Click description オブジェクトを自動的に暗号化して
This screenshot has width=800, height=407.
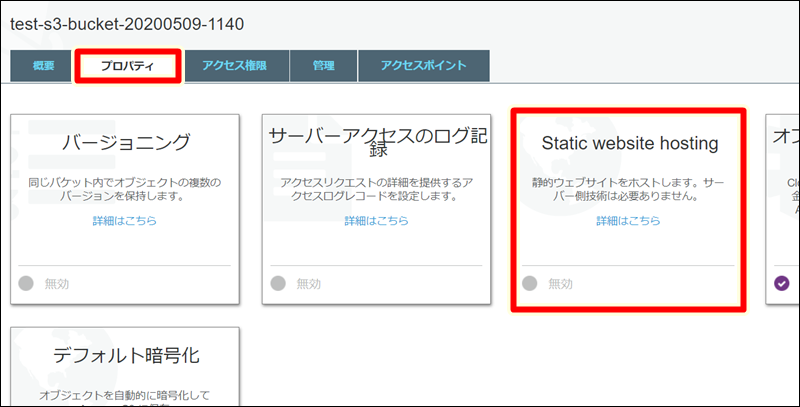pyautogui.click(x=124, y=395)
